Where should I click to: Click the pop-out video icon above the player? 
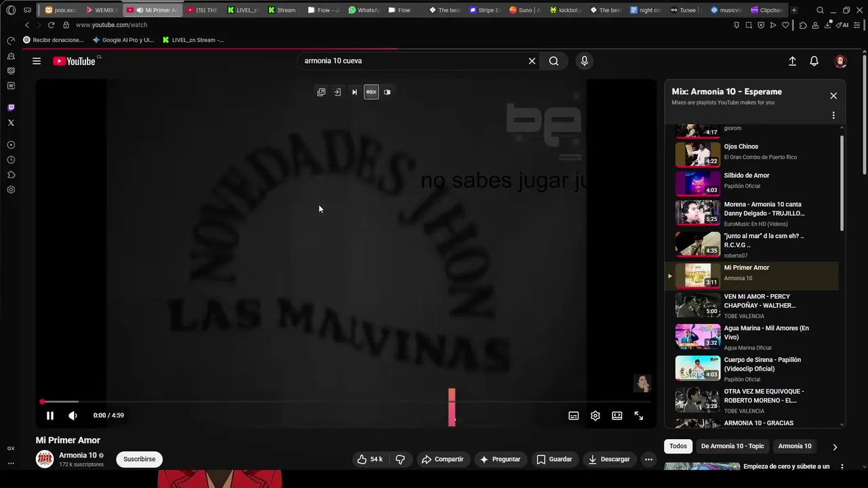(321, 92)
